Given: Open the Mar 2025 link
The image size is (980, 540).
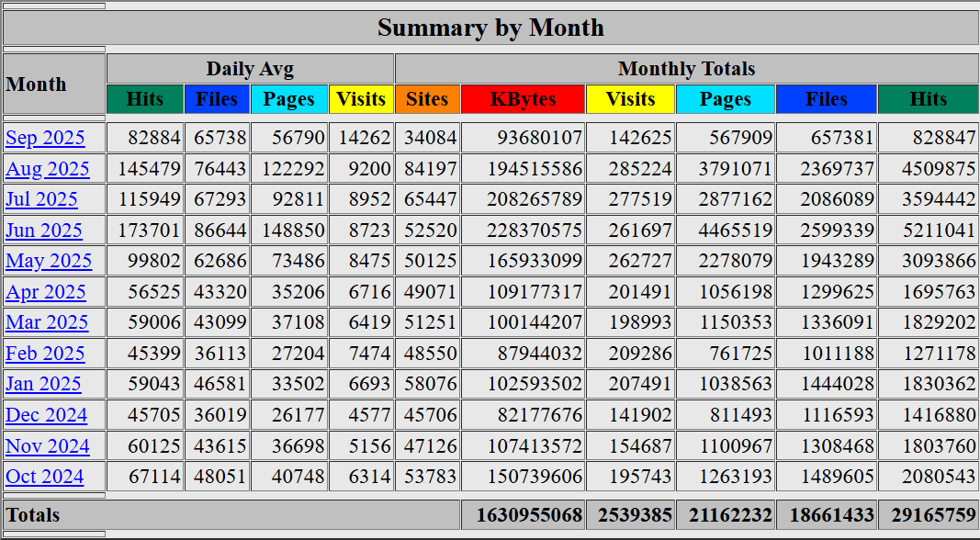Looking at the screenshot, I should [x=47, y=322].
